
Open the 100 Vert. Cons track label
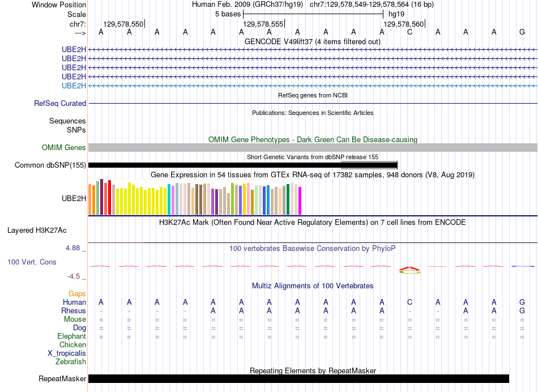coord(32,262)
